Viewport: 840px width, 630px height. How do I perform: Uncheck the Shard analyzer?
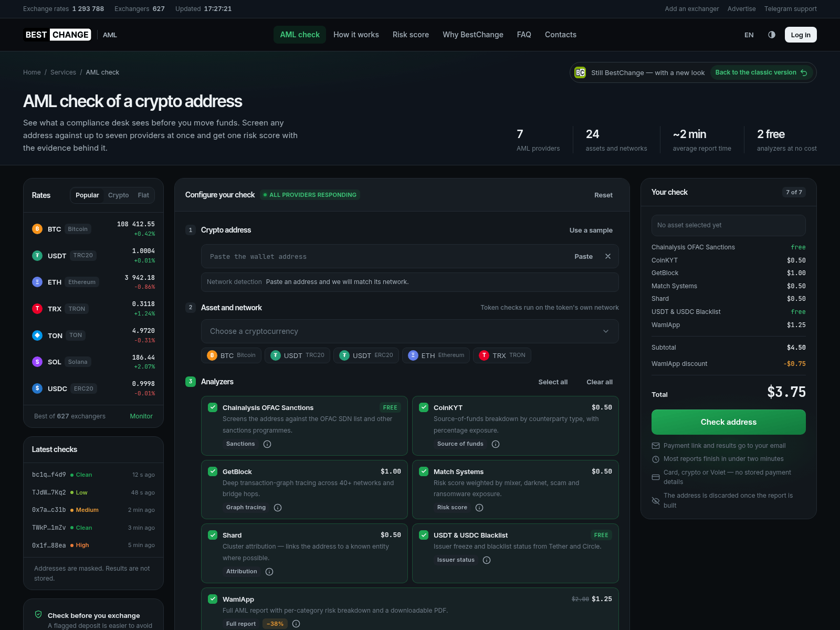click(213, 535)
